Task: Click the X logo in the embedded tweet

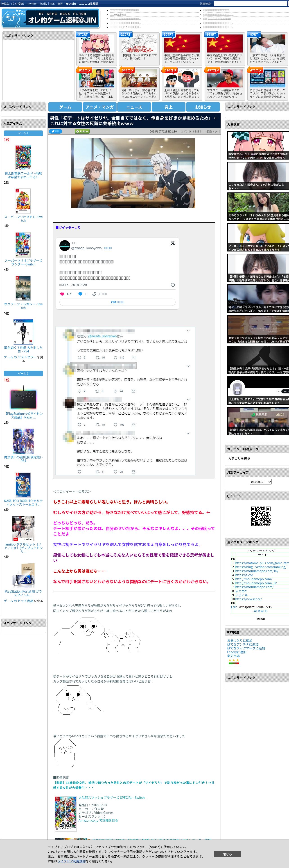Action: [x=173, y=243]
